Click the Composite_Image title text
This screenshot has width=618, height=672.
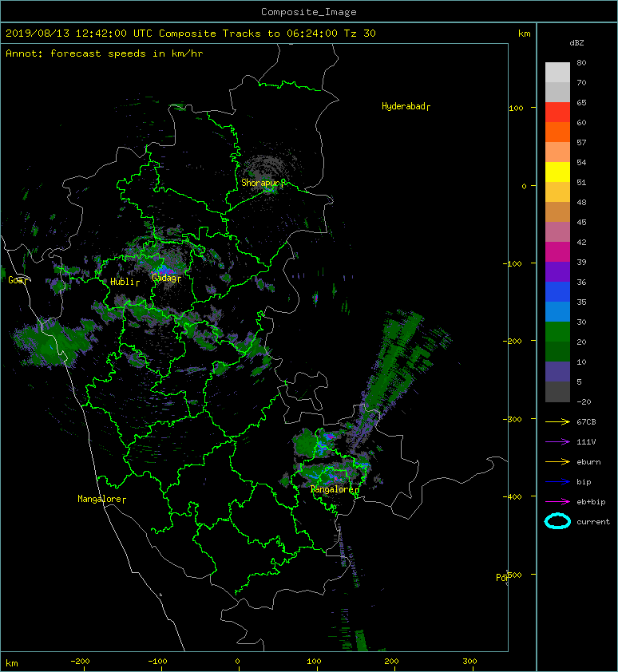[x=309, y=12]
